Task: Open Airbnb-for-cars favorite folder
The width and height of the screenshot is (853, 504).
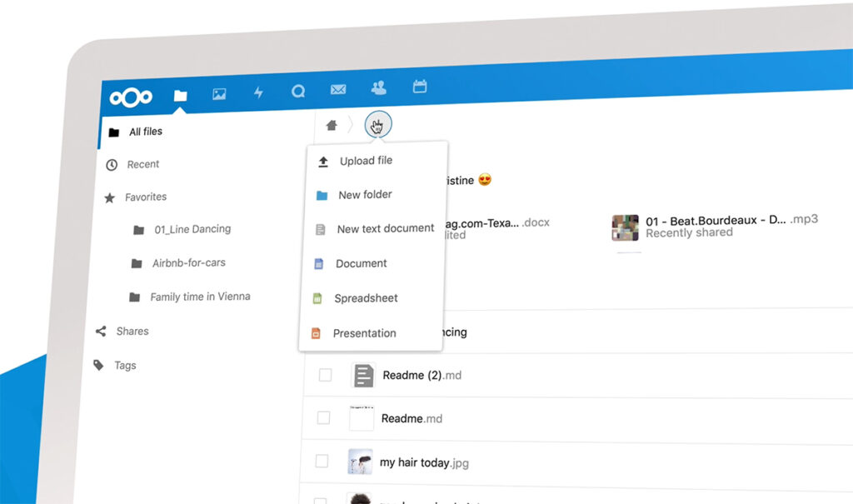Action: (188, 263)
